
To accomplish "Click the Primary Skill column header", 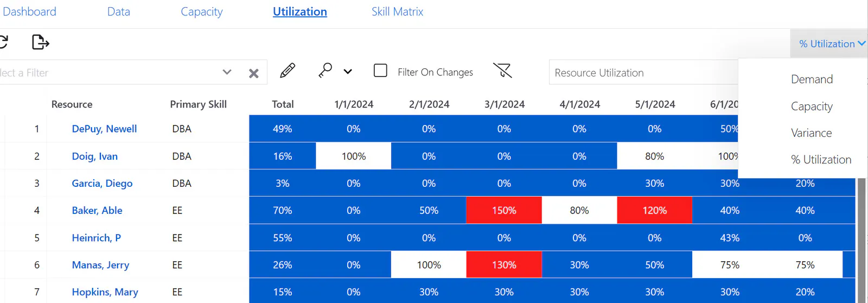I will coord(198,104).
